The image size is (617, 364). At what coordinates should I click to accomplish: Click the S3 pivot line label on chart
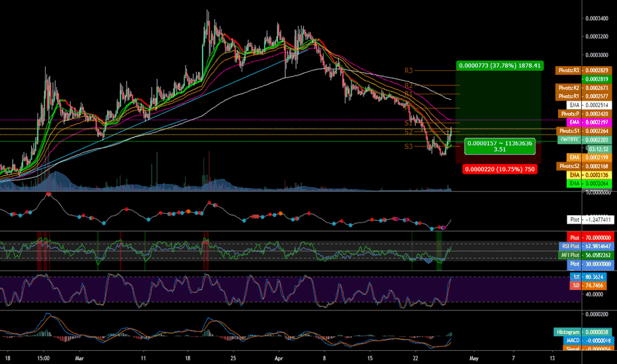click(x=408, y=146)
